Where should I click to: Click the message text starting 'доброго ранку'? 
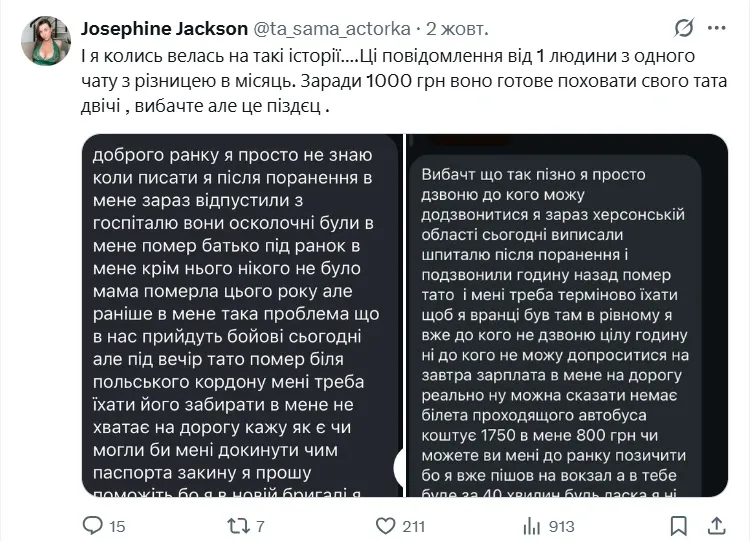(x=232, y=156)
